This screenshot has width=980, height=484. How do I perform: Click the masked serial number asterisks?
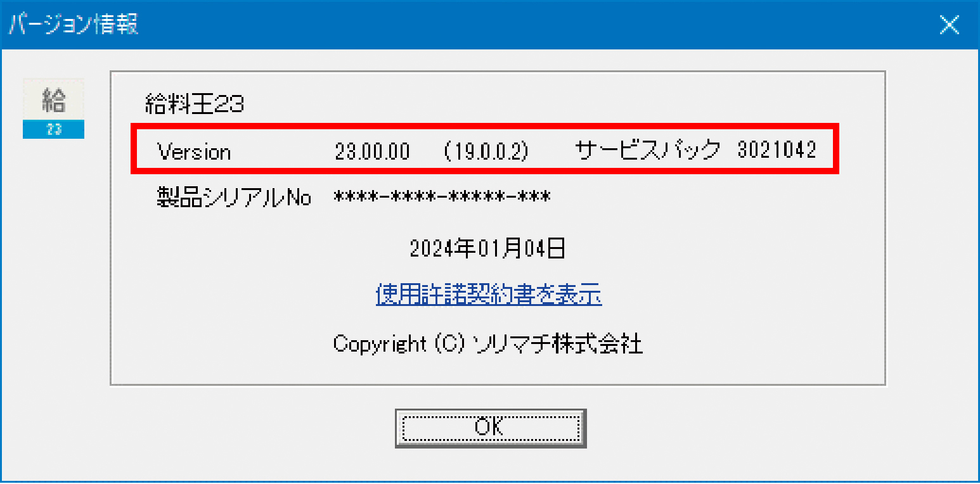[442, 198]
